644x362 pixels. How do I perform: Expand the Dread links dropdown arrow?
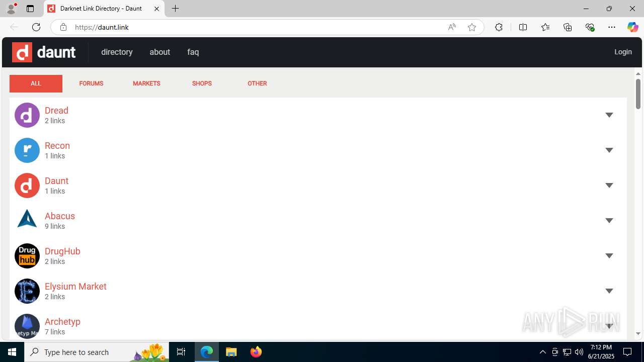point(609,115)
